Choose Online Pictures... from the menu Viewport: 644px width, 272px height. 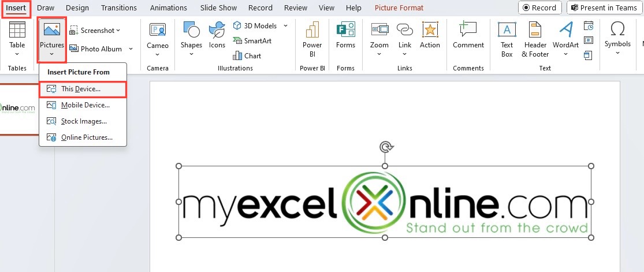(x=83, y=137)
